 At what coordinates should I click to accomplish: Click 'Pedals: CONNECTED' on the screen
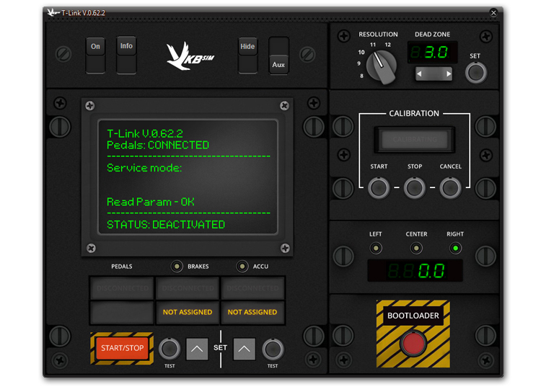tap(158, 145)
